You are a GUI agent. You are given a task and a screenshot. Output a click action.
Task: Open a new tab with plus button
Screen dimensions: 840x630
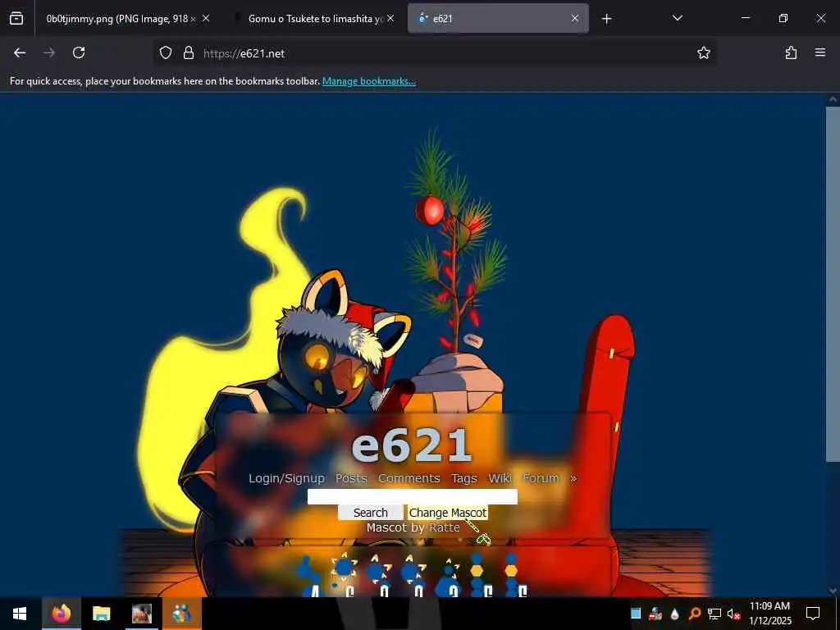click(x=606, y=19)
